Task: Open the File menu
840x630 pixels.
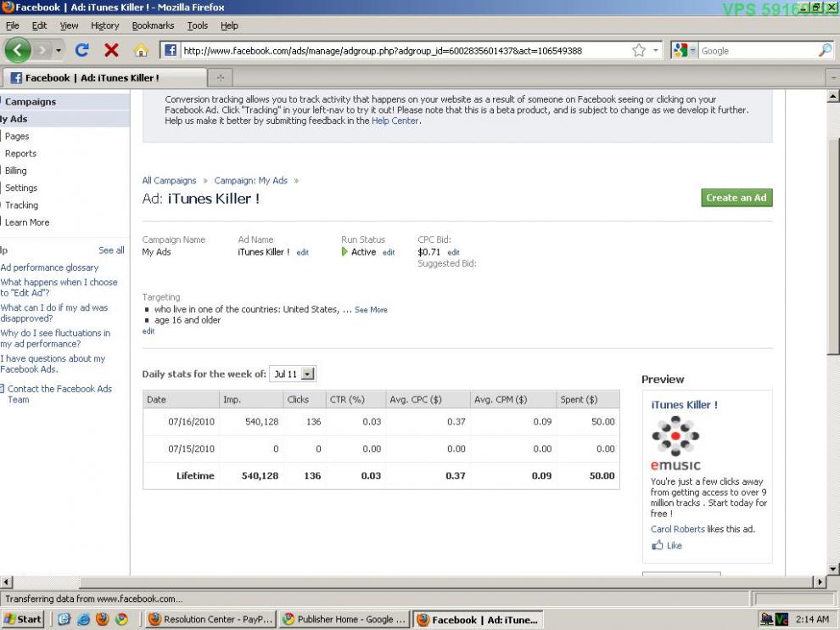Action: (13, 25)
